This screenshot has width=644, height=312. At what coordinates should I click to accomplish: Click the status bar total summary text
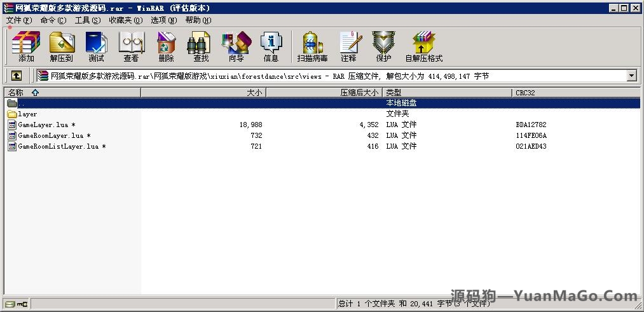(414, 304)
